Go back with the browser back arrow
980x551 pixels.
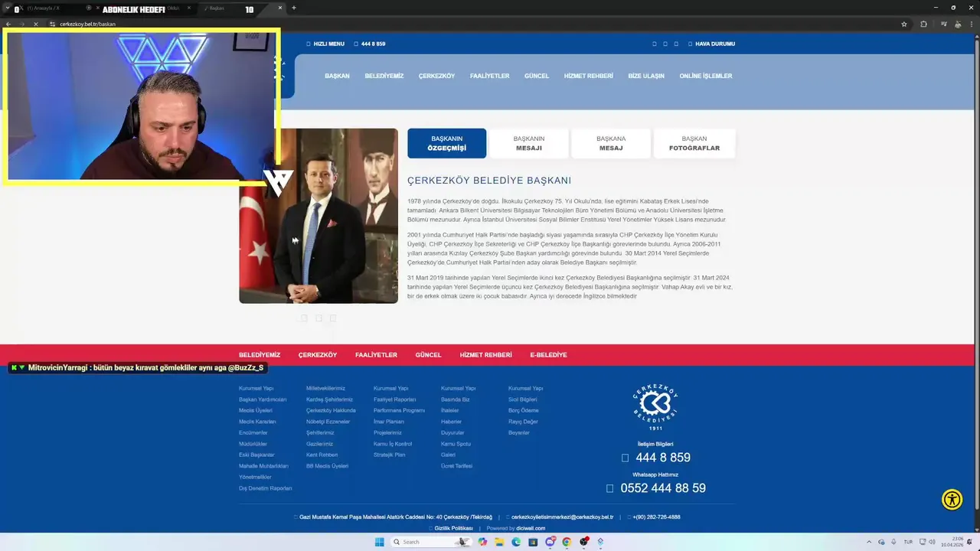[8, 24]
